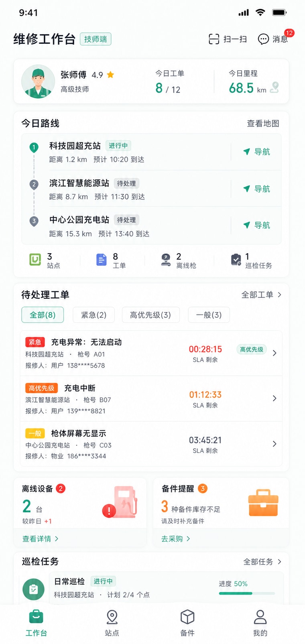Expand 充电中断 work order chevron

274,398
